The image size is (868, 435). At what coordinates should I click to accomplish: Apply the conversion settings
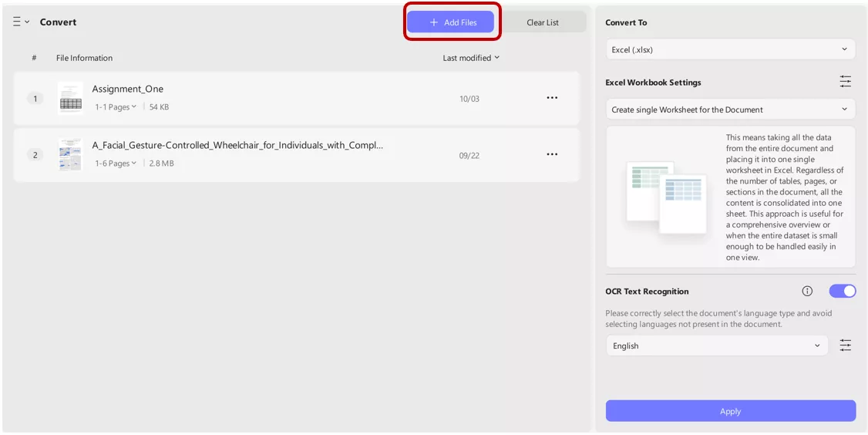click(x=730, y=411)
